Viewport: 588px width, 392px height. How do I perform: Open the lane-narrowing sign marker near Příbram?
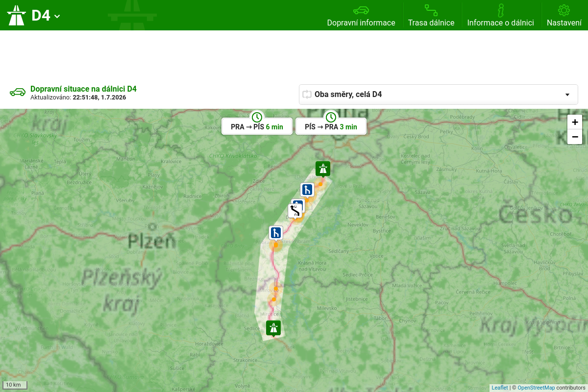click(276, 233)
